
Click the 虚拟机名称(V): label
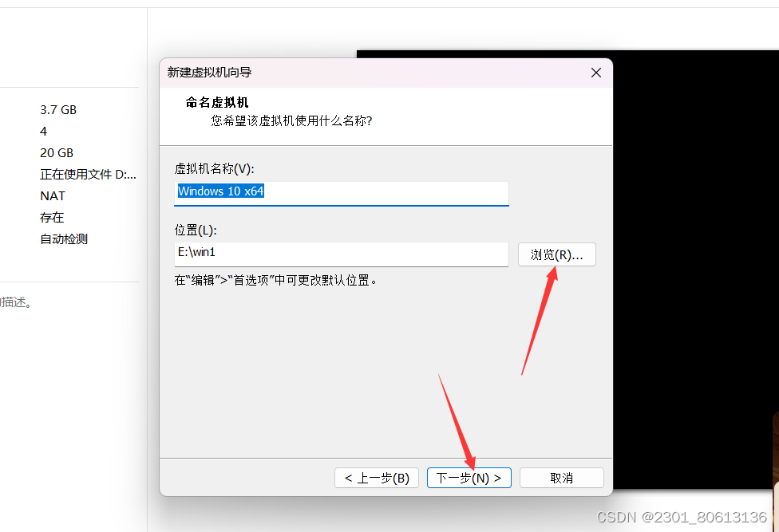pos(215,169)
